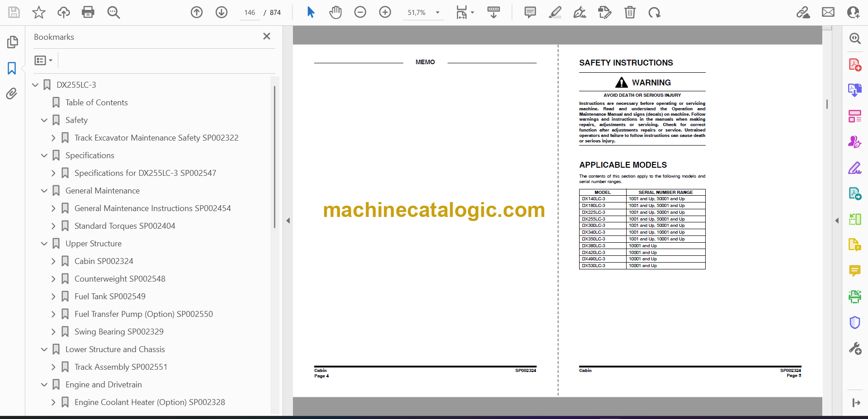
Task: Open the Bookmarks panel icon
Action: coord(12,68)
